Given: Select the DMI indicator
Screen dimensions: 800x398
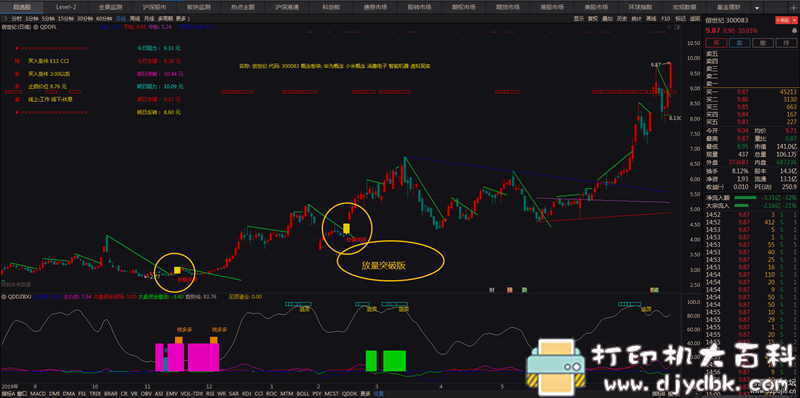Looking at the screenshot, I should 54,394.
